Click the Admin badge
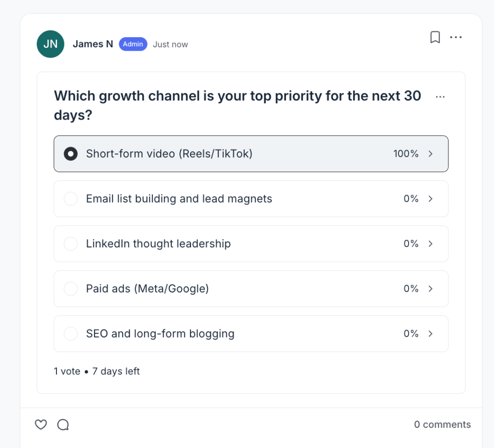This screenshot has width=494, height=448. tap(133, 44)
